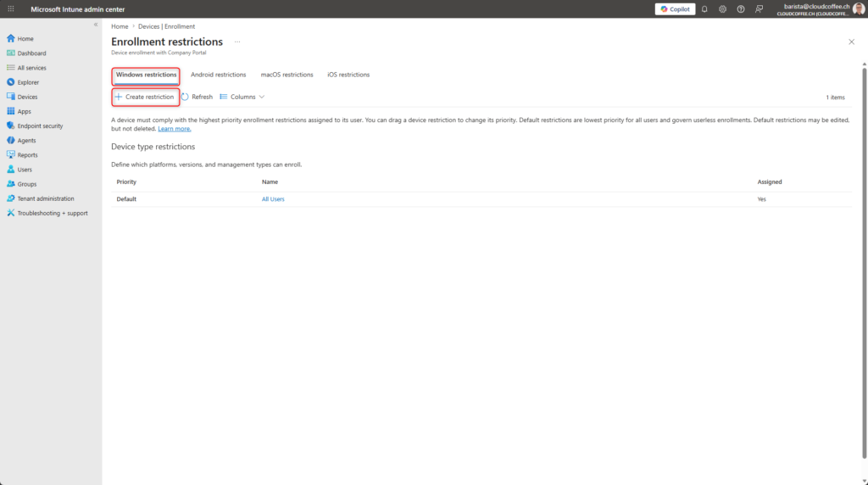Open the notifications bell icon

[704, 8]
